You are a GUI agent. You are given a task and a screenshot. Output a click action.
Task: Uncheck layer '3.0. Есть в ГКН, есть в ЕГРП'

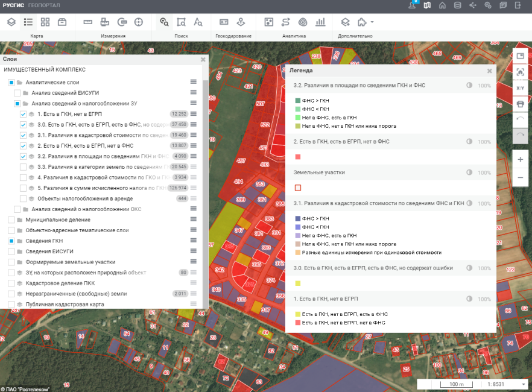[23, 125]
